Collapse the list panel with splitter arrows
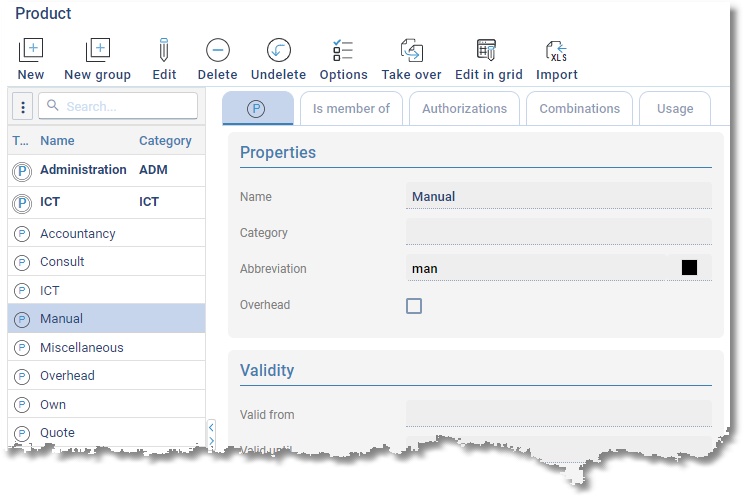This screenshot has height=499, width=744. tap(211, 434)
